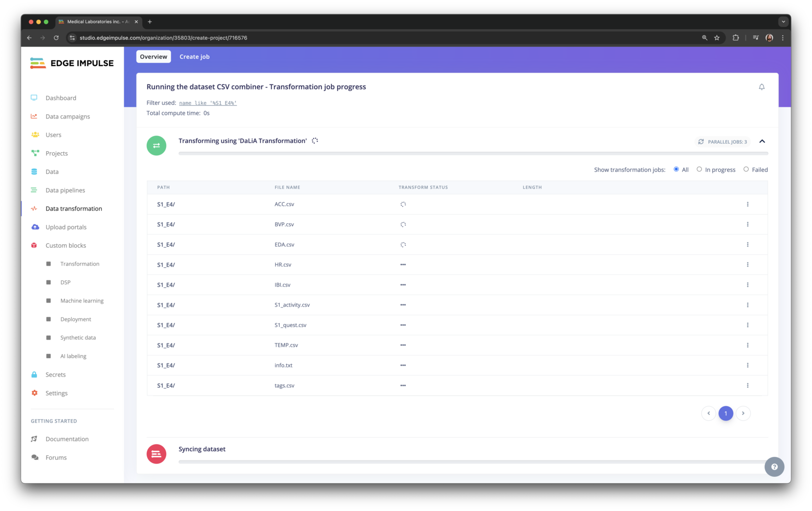Click the PARALLEL JOBS: 3 button
The image size is (812, 511).
(x=723, y=142)
